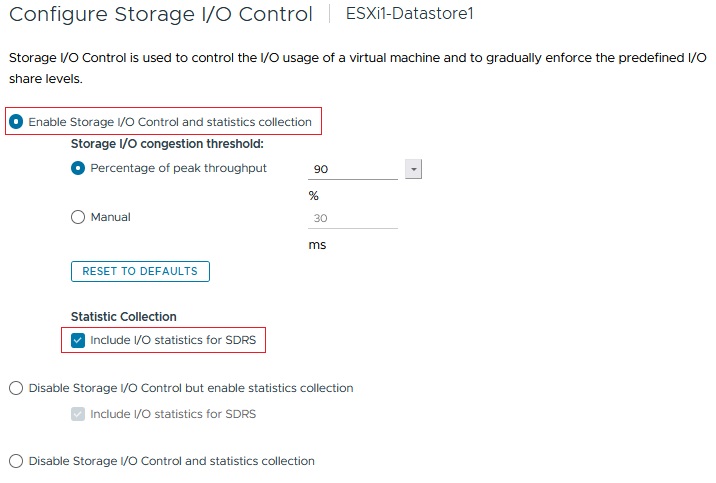This screenshot has width=716, height=483.
Task: Click the Statistic Collection heading
Action: coord(124,317)
